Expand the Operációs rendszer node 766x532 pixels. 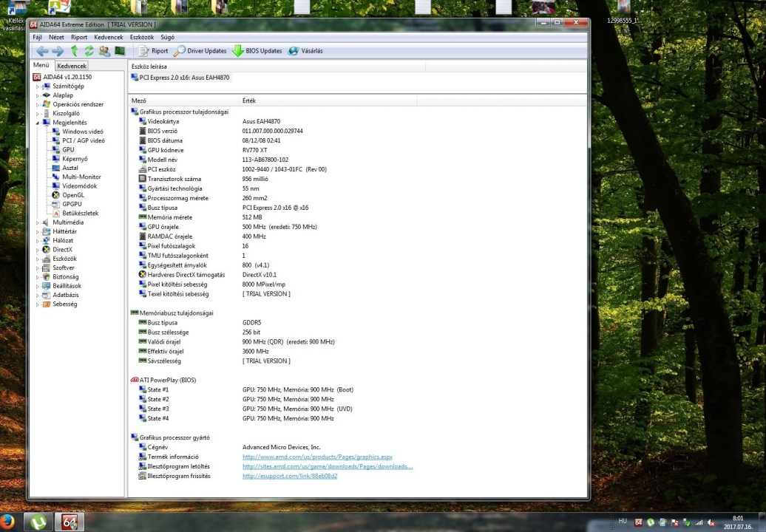point(38,104)
